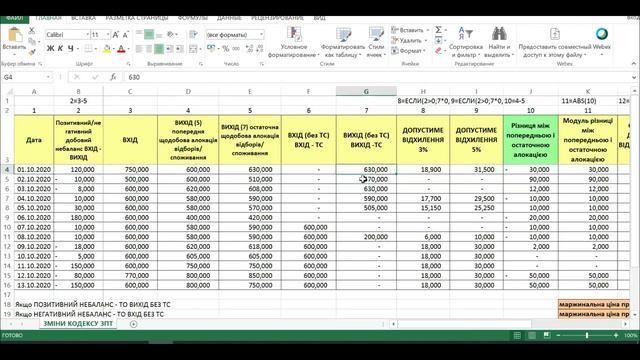The image size is (640, 360).
Task: Switch to the ФОРМУЛЫ tab
Action: [x=193, y=18]
